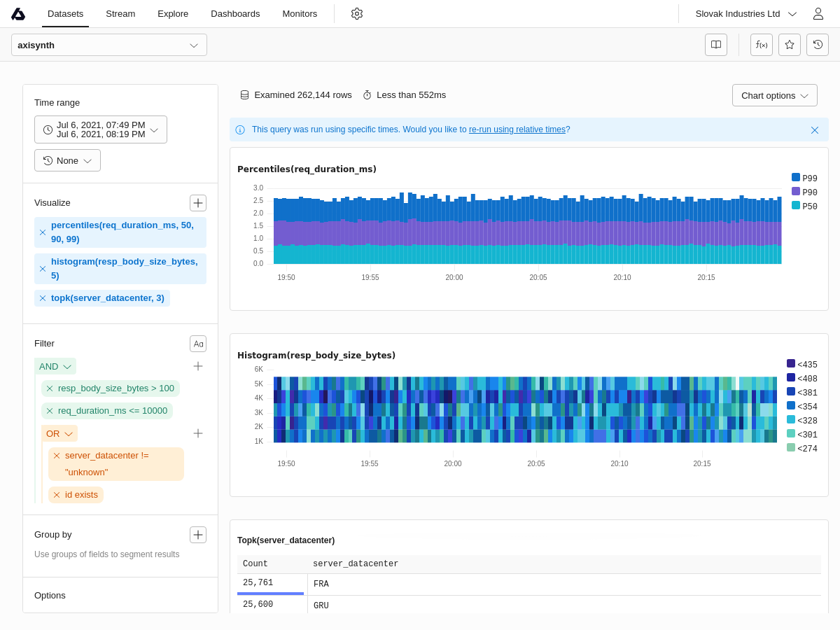Toggle P50 series in chart legend
Screen dimensions: 840x630
[805, 206]
